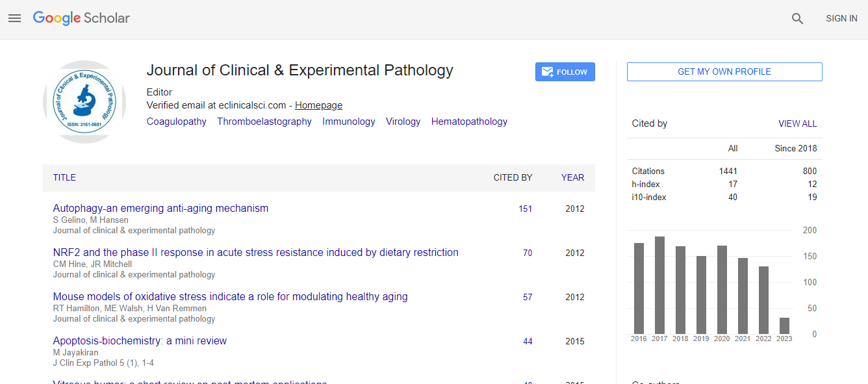Open Apoptosis-biochemistry mini review article
868x384 pixels.
(140, 341)
